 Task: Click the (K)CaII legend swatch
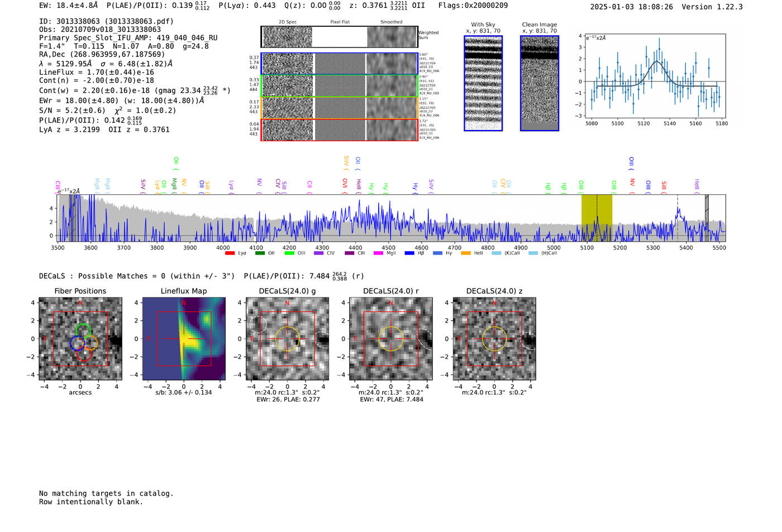pyautogui.click(x=496, y=253)
